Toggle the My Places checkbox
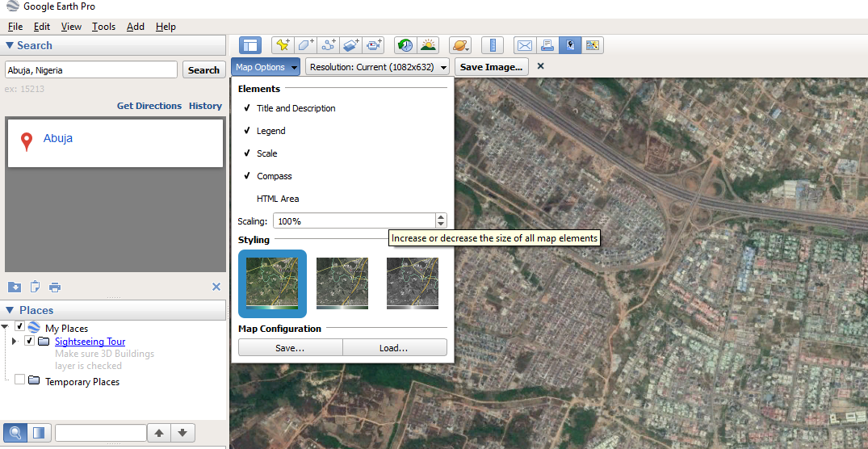Image resolution: width=868 pixels, height=449 pixels. 20,326
